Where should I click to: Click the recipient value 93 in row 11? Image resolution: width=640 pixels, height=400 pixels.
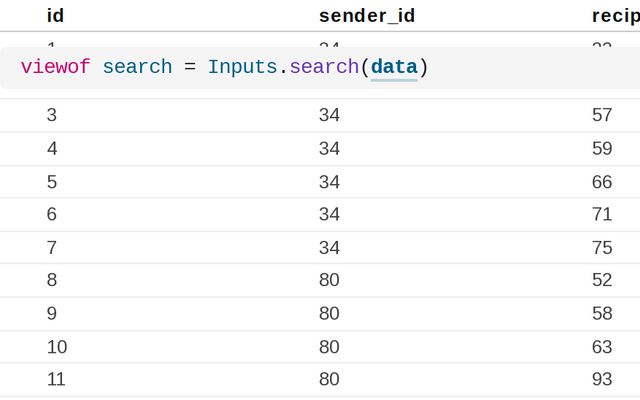pyautogui.click(x=602, y=379)
